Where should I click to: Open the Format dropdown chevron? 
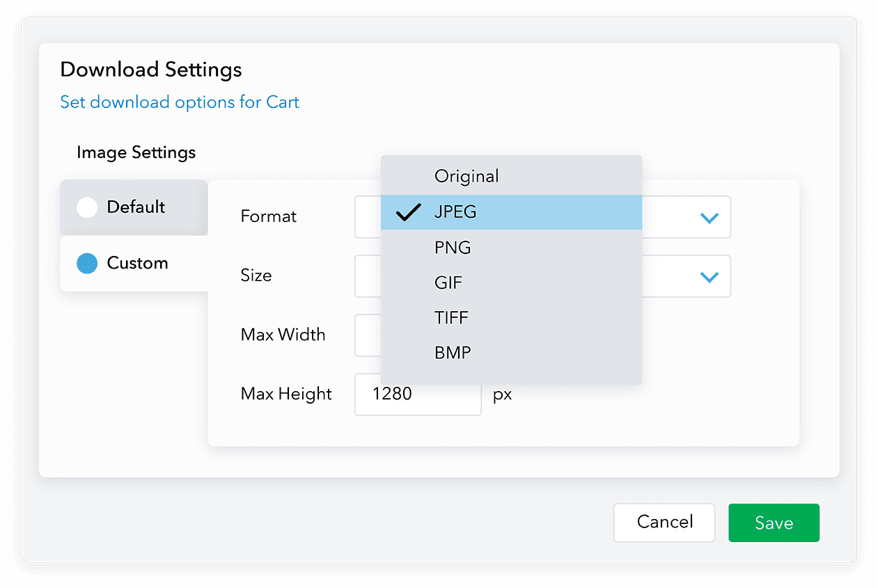click(709, 217)
